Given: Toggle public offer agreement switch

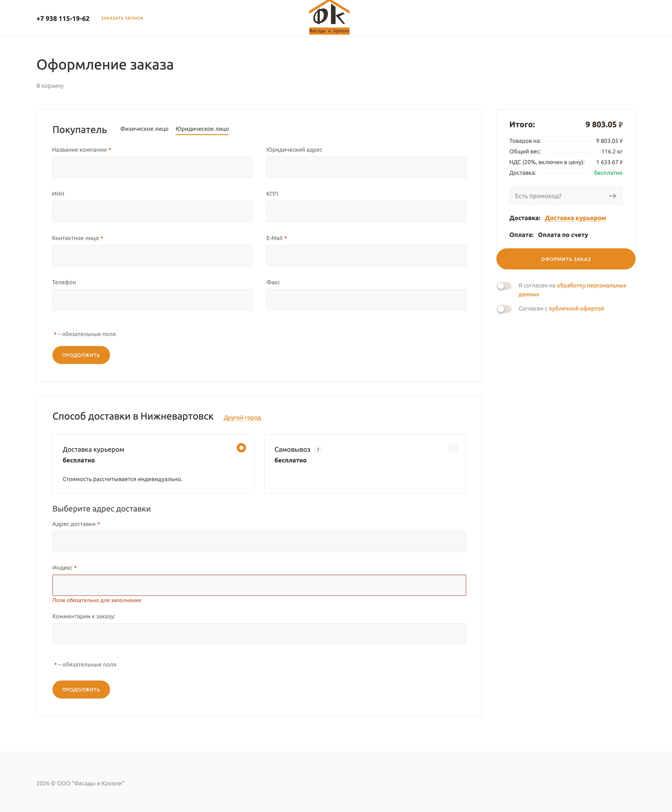Looking at the screenshot, I should 504,308.
